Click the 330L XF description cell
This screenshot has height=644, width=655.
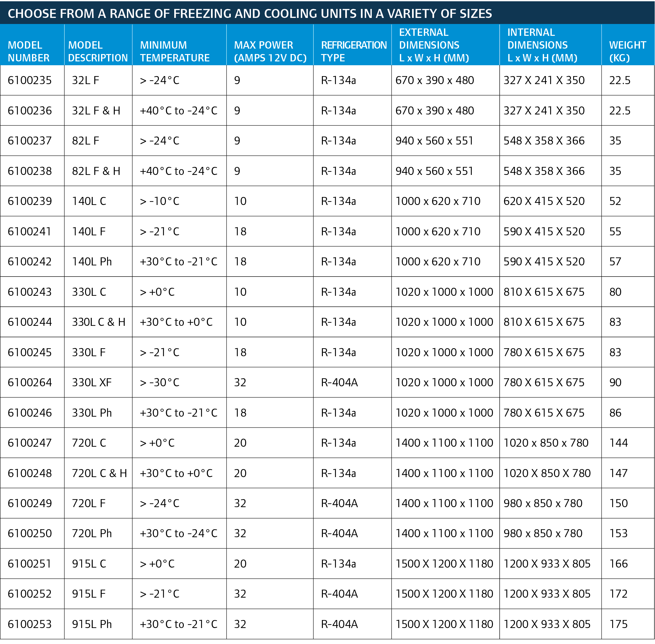92,382
